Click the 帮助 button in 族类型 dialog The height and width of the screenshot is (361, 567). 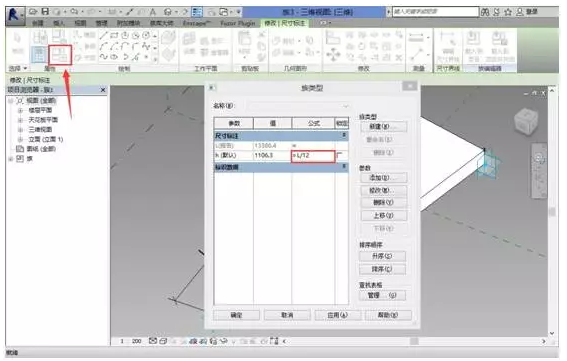click(388, 315)
